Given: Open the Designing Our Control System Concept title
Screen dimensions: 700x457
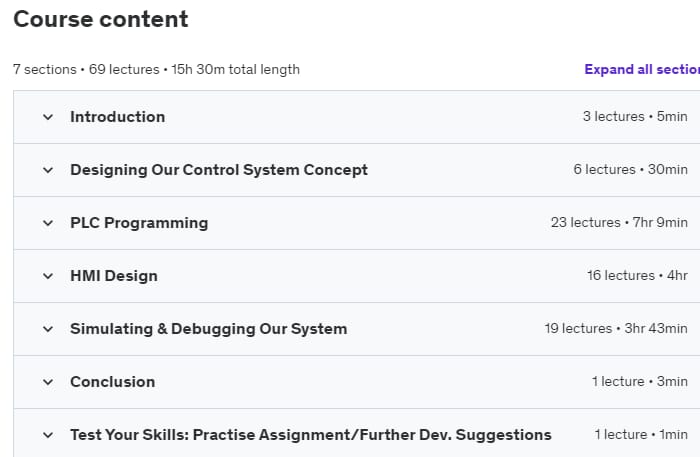Looking at the screenshot, I should coord(218,170).
